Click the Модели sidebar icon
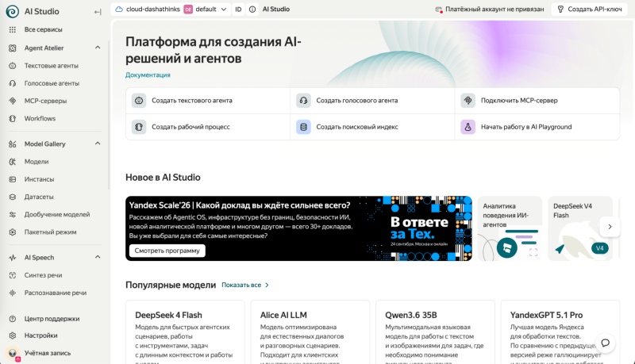The width and height of the screenshot is (635, 364). click(x=13, y=162)
